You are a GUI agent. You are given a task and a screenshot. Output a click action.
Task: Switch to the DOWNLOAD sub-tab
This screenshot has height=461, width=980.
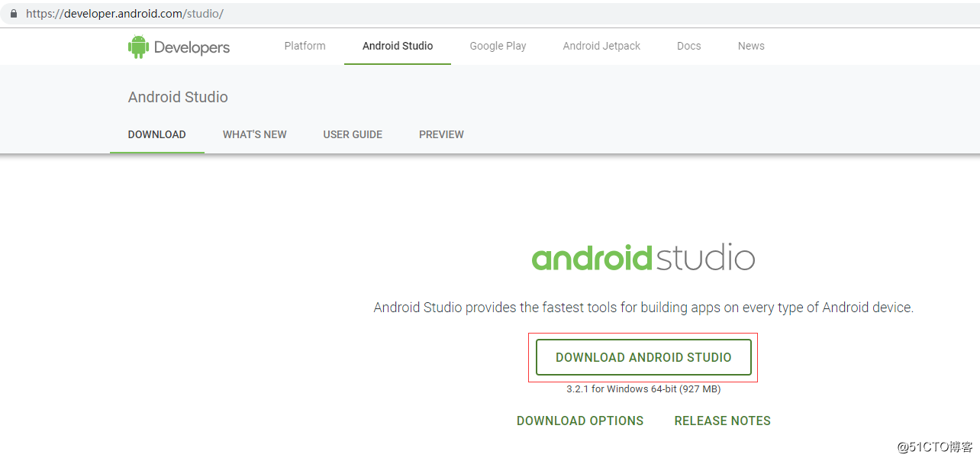157,134
